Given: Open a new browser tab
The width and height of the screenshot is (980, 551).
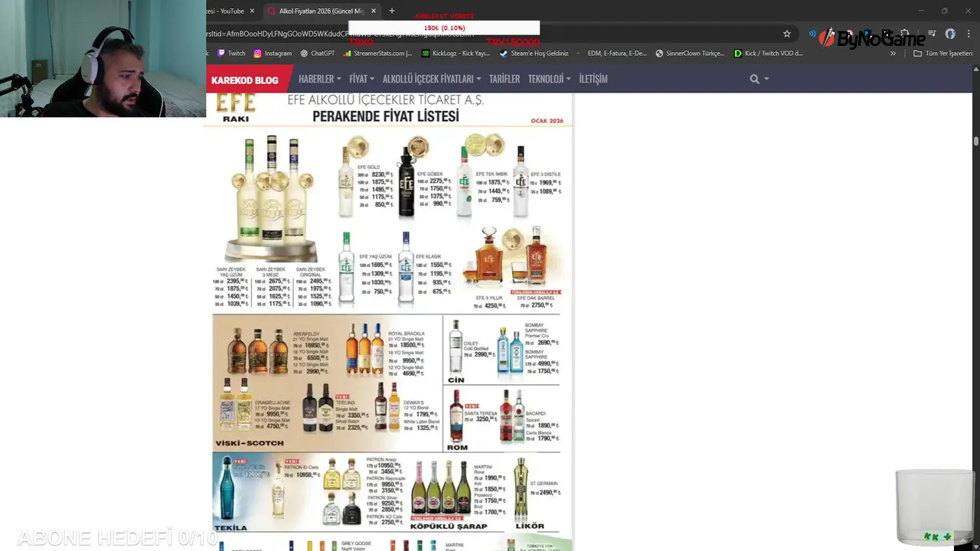Looking at the screenshot, I should tap(392, 11).
